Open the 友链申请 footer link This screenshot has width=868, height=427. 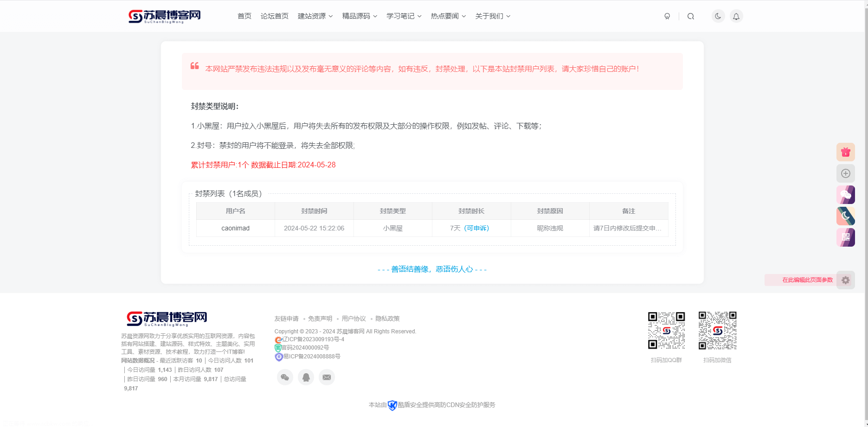[x=287, y=319]
